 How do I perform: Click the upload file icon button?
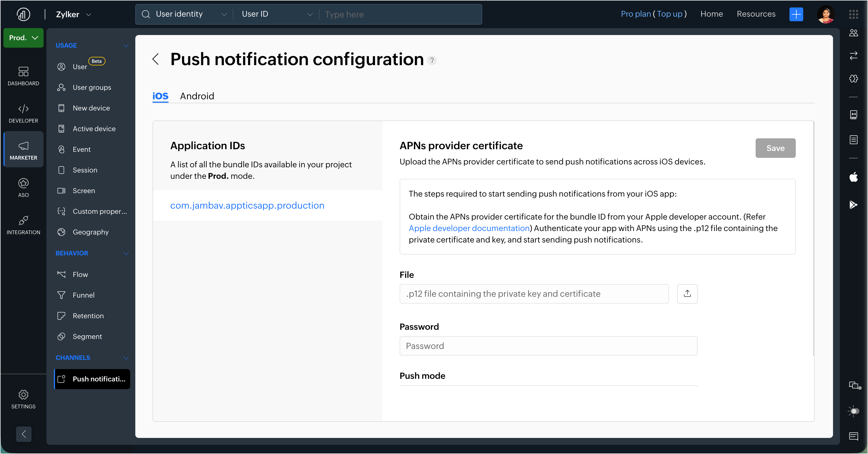pyautogui.click(x=687, y=294)
